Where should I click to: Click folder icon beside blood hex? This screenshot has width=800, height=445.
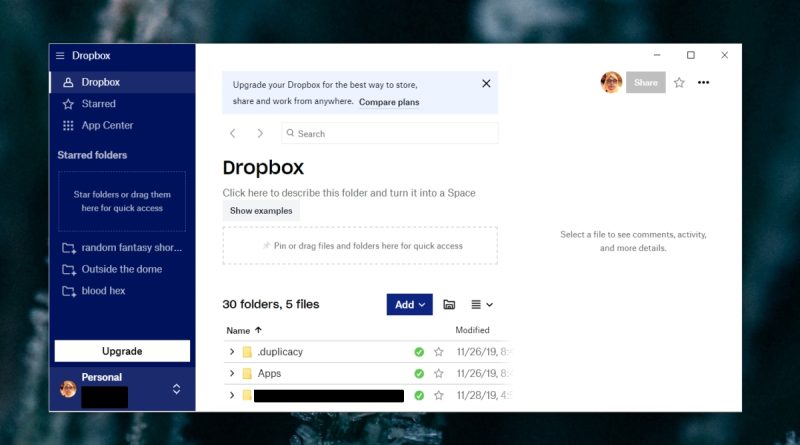69,291
